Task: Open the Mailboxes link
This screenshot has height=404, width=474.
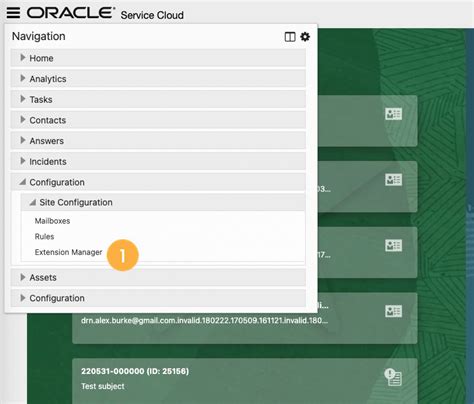Action: (52, 221)
